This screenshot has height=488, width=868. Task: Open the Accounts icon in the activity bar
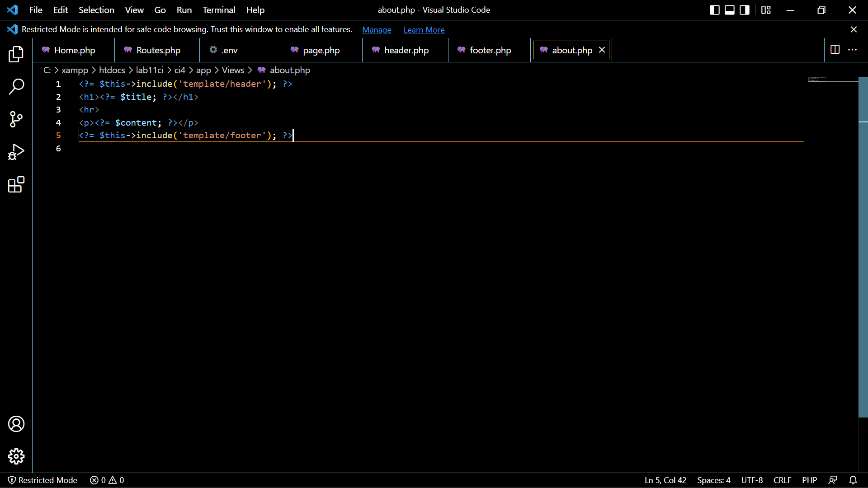click(x=16, y=424)
